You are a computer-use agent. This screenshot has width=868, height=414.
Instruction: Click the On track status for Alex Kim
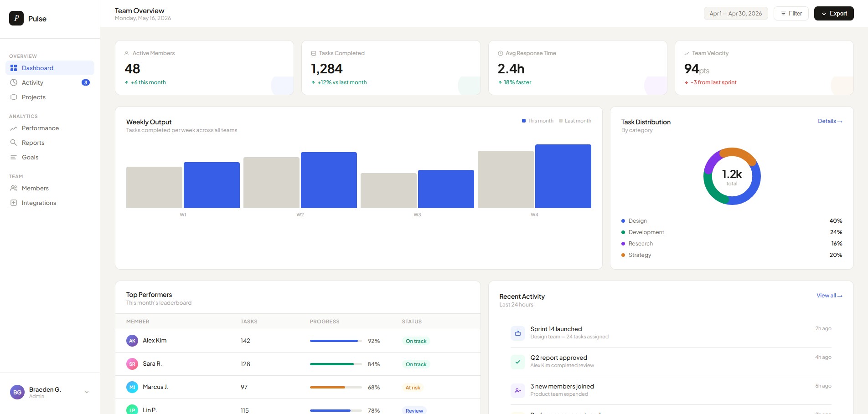[x=416, y=341]
